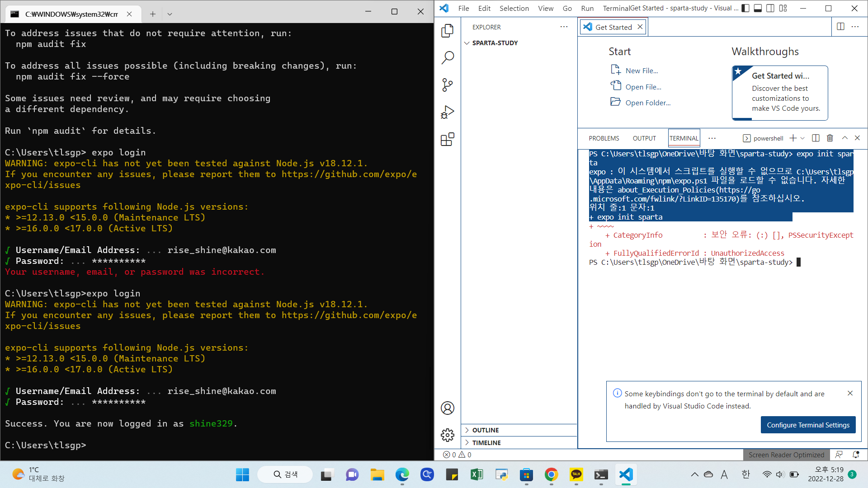The image size is (868, 488).
Task: Open the clock and date in the taskbar
Action: click(826, 474)
